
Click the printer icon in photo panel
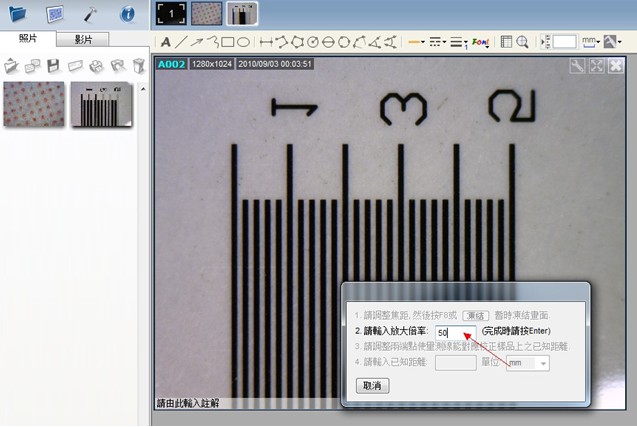(x=96, y=66)
